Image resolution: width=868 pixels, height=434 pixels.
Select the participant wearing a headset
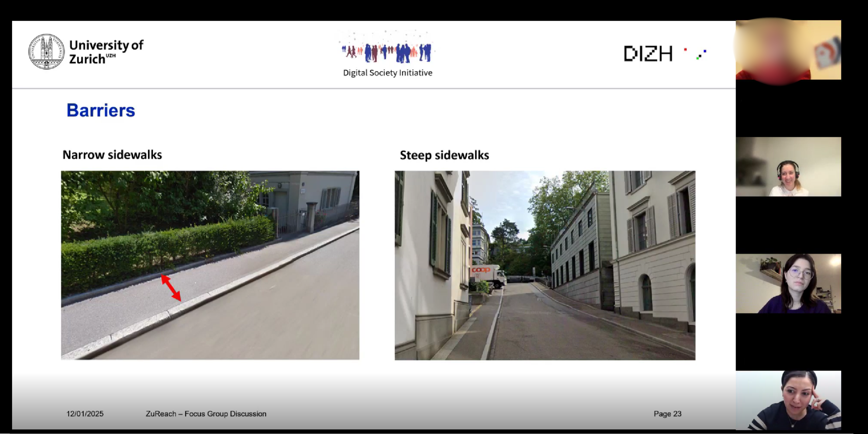click(788, 167)
